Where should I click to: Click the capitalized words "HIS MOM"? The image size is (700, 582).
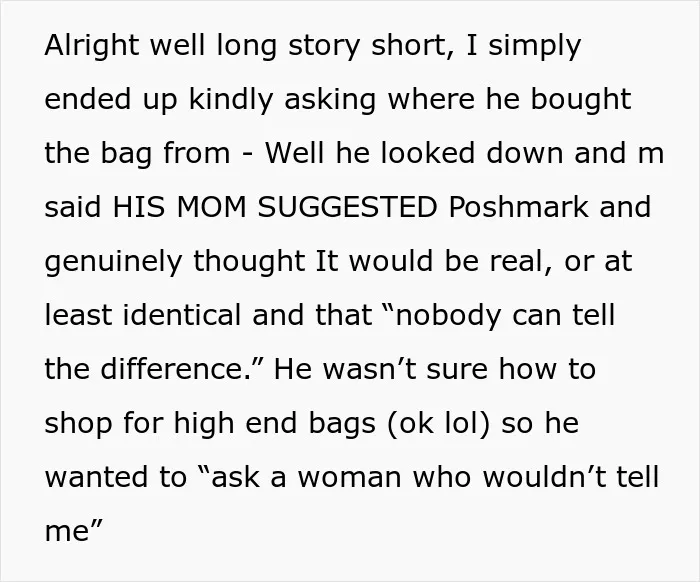tap(179, 207)
